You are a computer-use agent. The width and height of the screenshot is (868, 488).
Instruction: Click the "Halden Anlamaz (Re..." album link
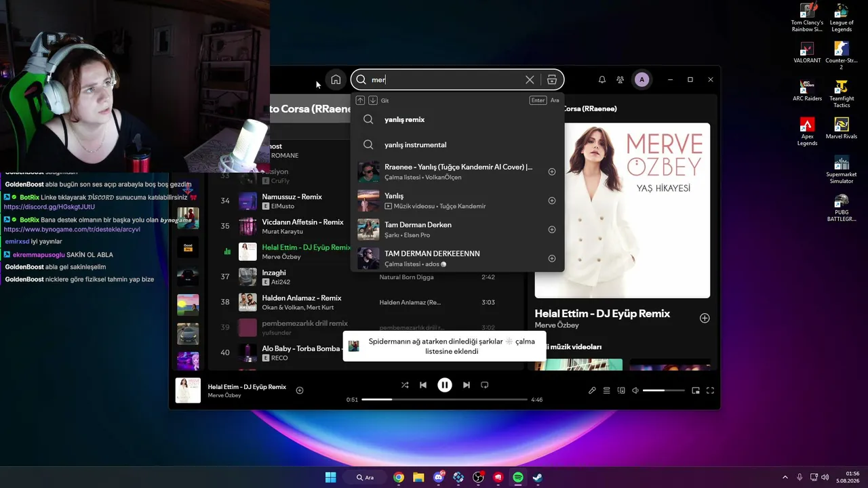(410, 302)
